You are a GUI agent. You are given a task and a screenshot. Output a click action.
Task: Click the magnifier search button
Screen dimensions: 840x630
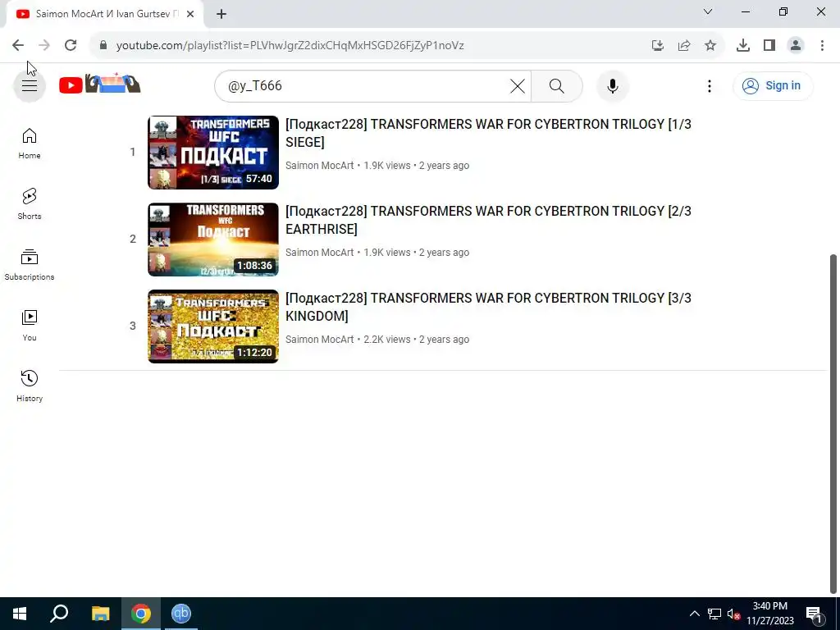pyautogui.click(x=557, y=85)
